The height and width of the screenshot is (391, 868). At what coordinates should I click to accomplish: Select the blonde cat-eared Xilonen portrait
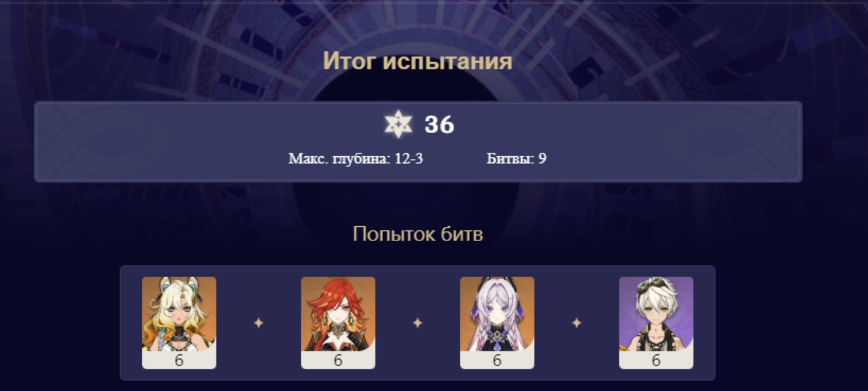[x=179, y=314]
